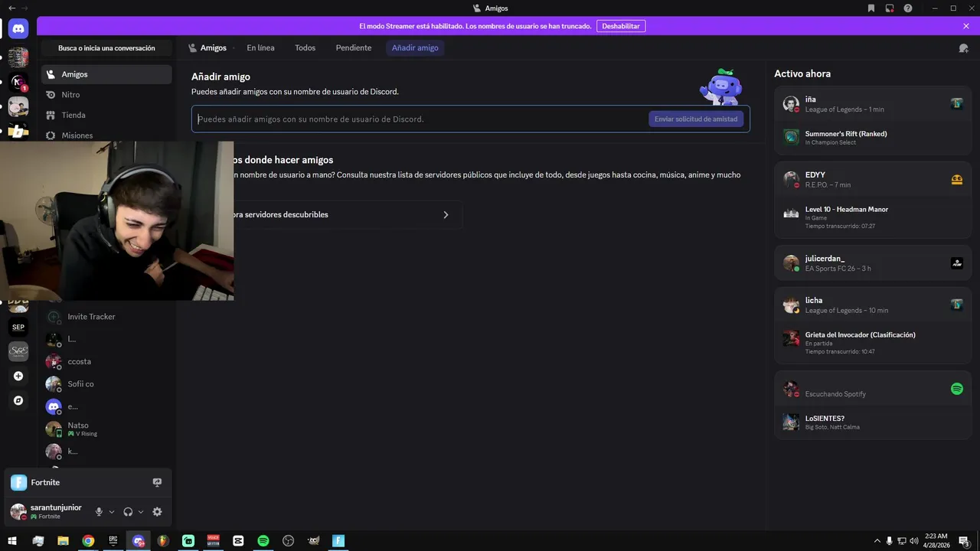980x551 pixels.
Task: Open the Natso direct message
Action: pyautogui.click(x=106, y=429)
